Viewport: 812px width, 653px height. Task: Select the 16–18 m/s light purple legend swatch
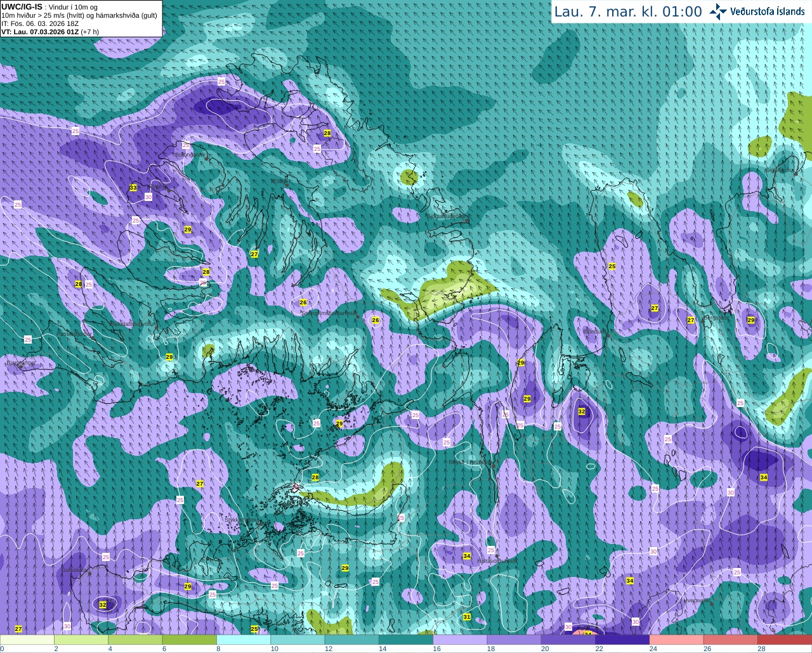coord(460,640)
